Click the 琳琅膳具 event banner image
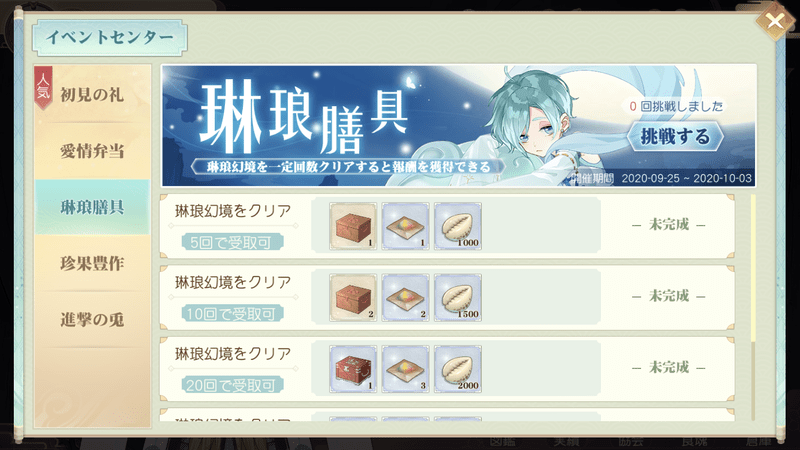 click(458, 126)
